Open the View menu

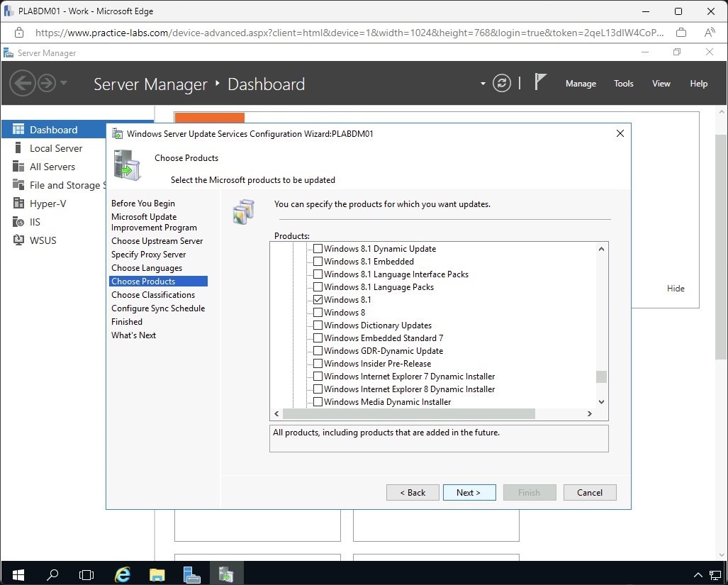click(x=661, y=84)
